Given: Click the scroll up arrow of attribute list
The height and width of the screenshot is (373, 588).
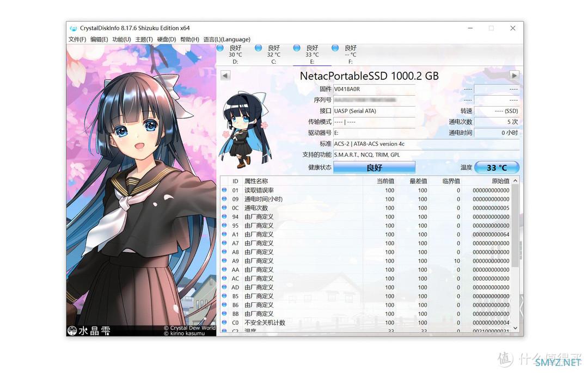Looking at the screenshot, I should click(x=516, y=181).
